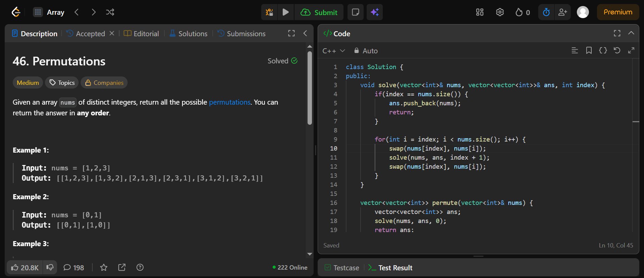The image size is (644, 278).
Task: Switch to the Editorial tab
Action: pyautogui.click(x=141, y=34)
